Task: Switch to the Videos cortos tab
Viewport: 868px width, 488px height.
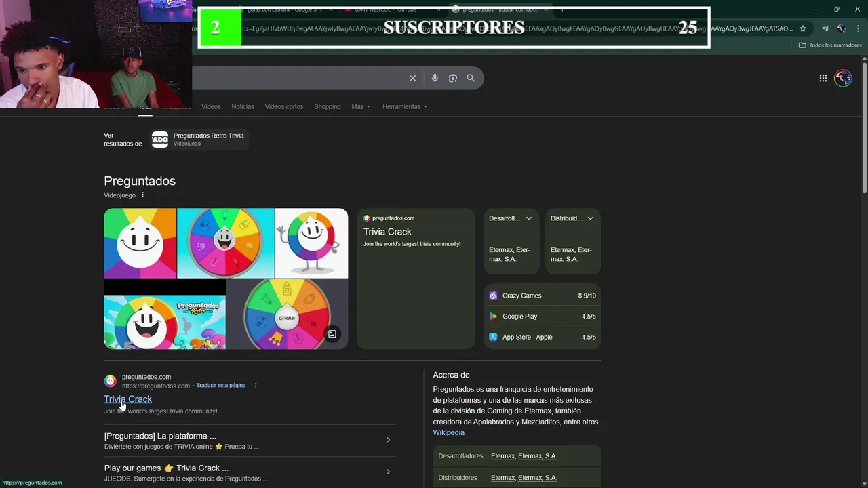Action: 284,106
